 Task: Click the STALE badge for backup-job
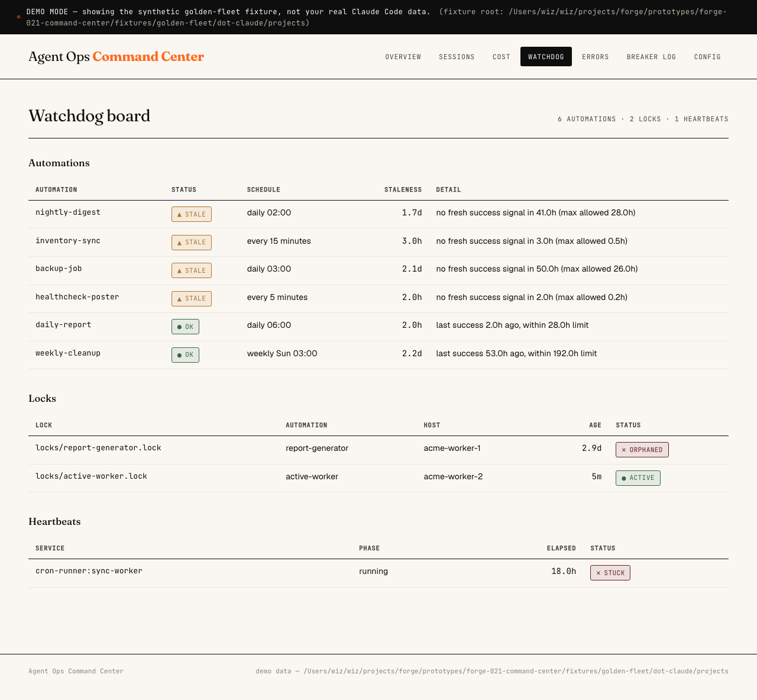[192, 270]
